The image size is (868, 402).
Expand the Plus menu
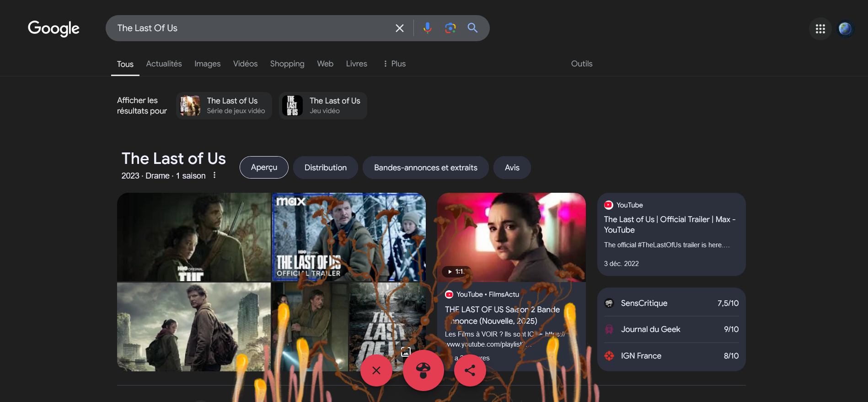pos(394,64)
